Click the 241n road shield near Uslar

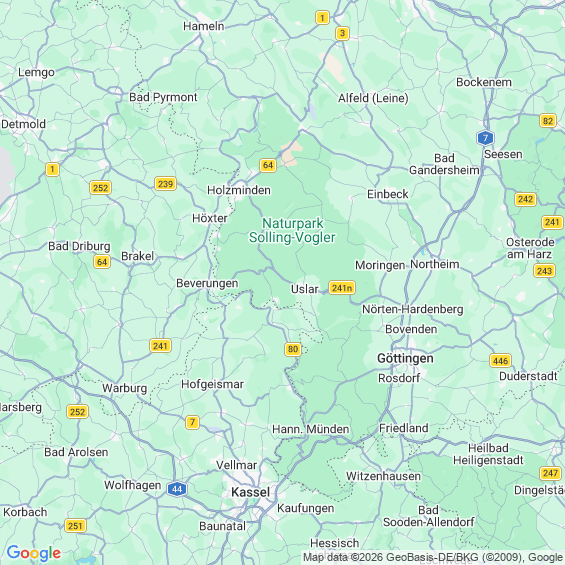342,288
